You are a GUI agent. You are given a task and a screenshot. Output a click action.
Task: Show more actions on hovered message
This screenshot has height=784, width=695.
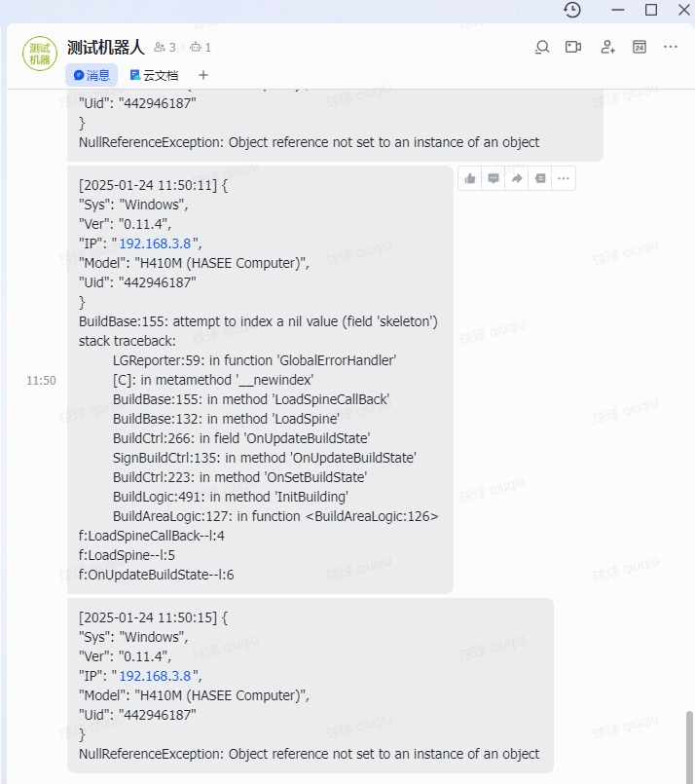tap(564, 178)
